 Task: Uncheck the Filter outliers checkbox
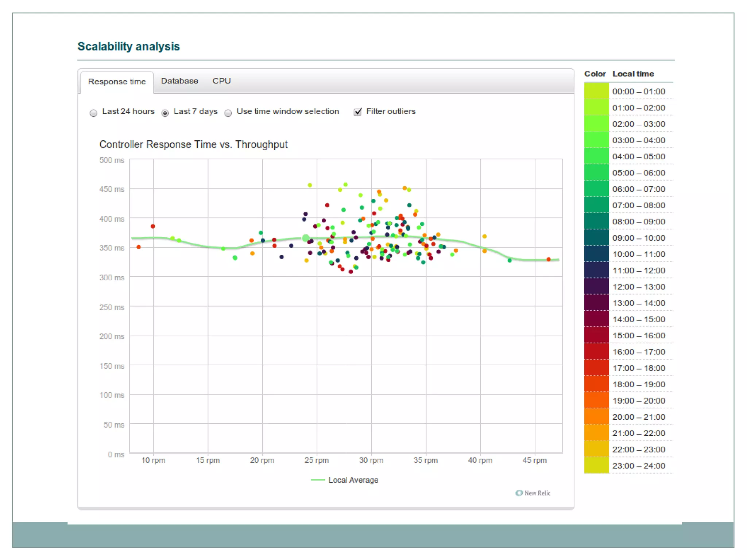click(358, 112)
